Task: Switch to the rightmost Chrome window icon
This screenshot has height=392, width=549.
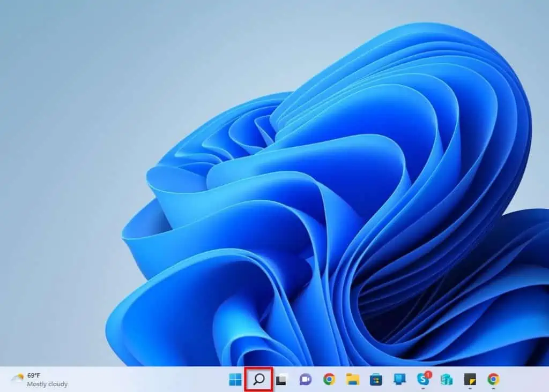Action: point(493,380)
